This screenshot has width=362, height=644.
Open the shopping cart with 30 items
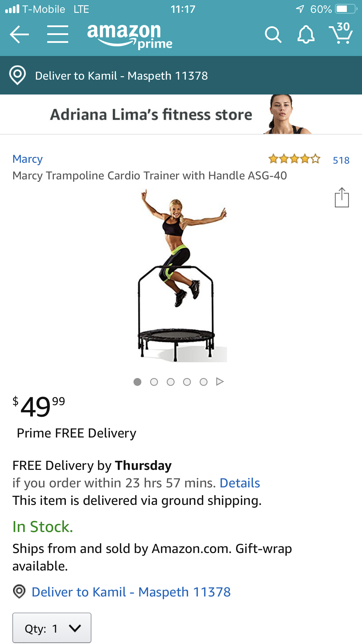coord(341,33)
